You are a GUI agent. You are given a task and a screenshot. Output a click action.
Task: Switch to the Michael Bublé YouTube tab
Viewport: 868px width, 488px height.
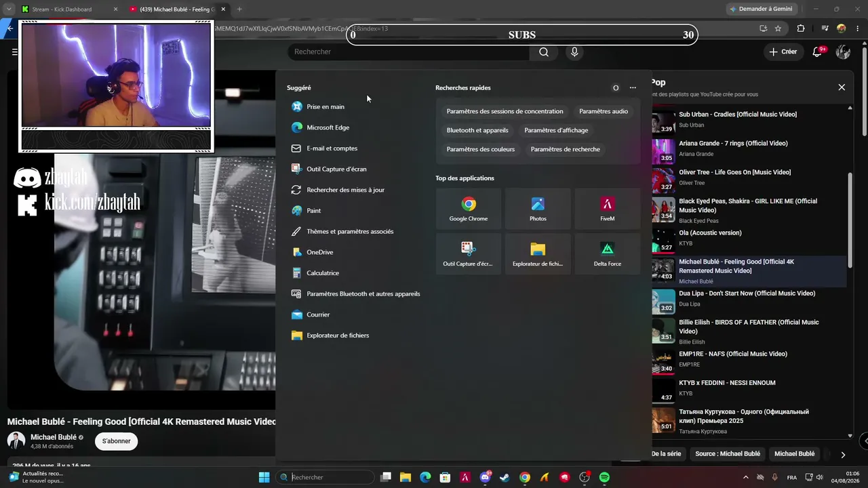point(178,9)
